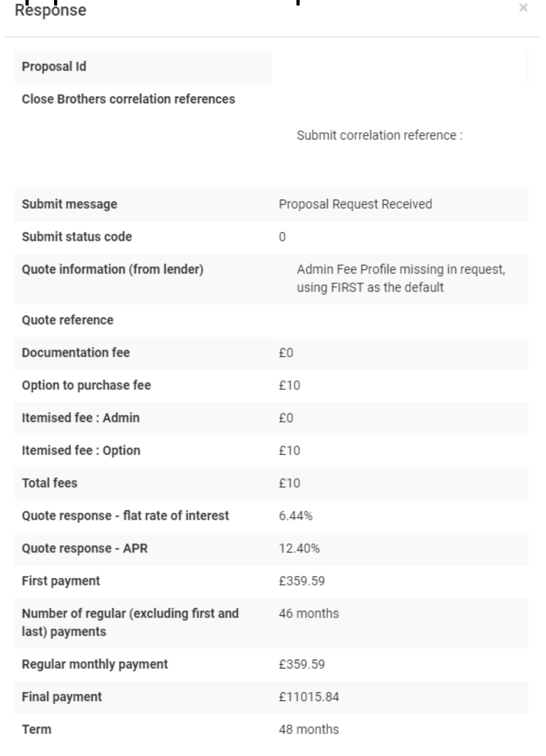Click the Itemised fee Option £10 value
546x756 pixels.
click(289, 451)
